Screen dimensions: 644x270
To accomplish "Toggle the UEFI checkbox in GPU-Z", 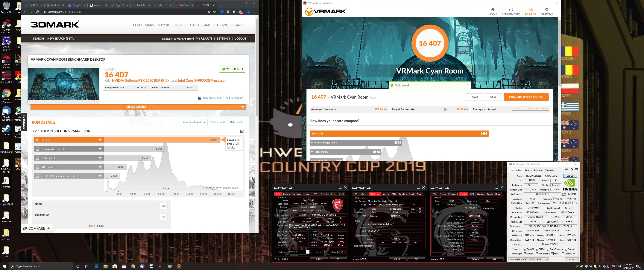I will (569, 194).
